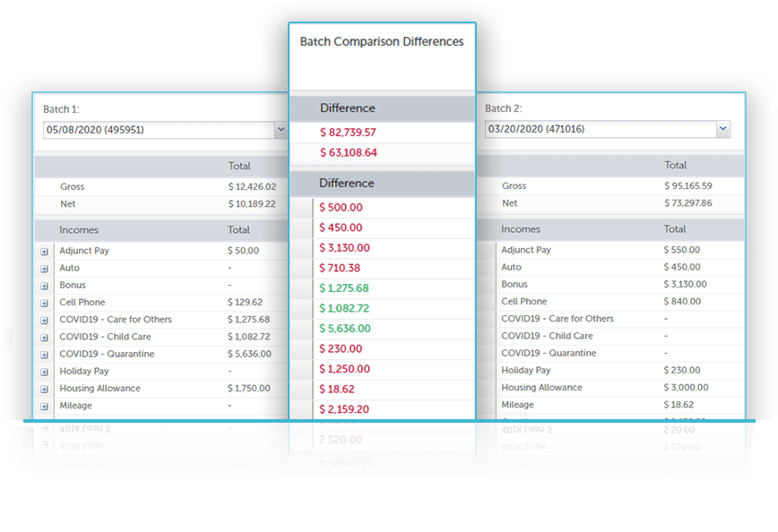778x532 pixels.
Task: Click the green $ 1,082.72 difference
Action: click(x=344, y=308)
